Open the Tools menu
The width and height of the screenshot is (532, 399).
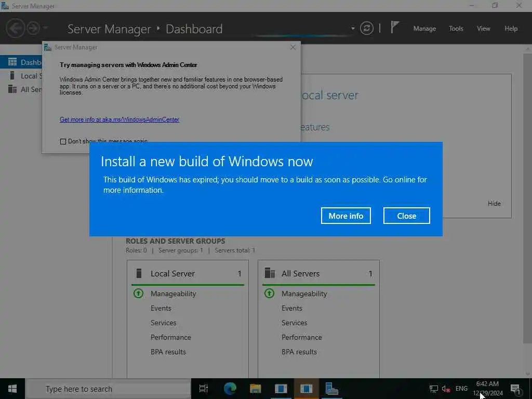pos(456,29)
